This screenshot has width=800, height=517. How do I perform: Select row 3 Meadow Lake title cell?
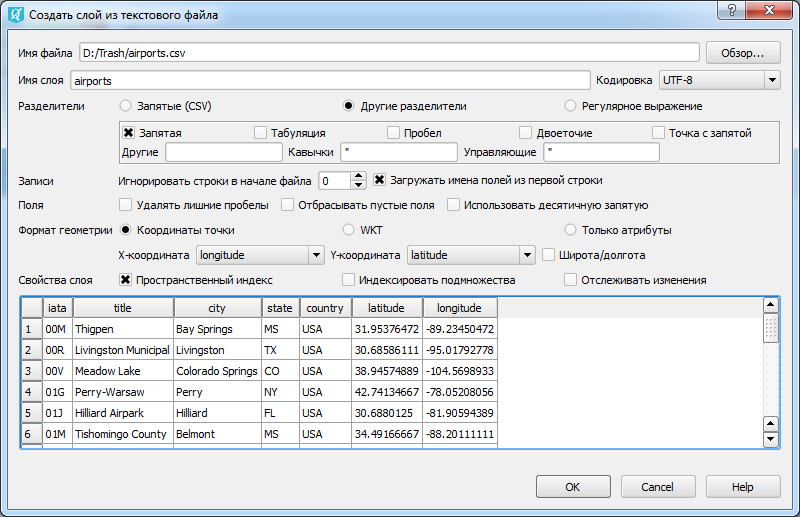coord(123,372)
